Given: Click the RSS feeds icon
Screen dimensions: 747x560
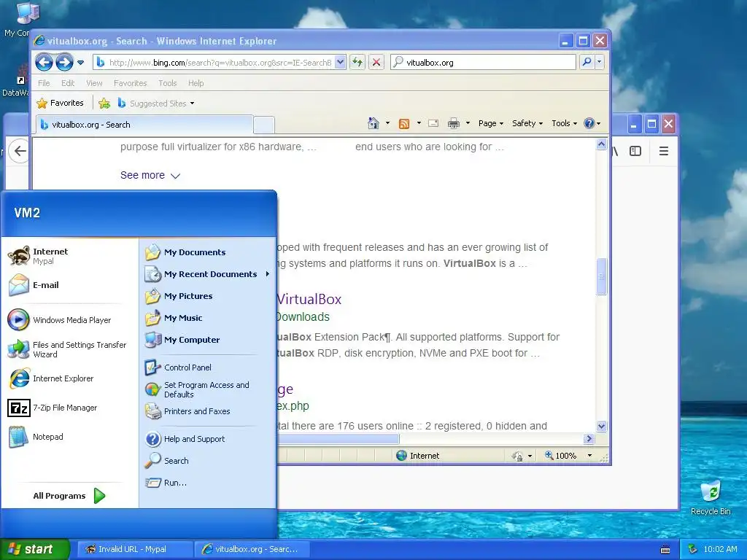Looking at the screenshot, I should coord(404,123).
